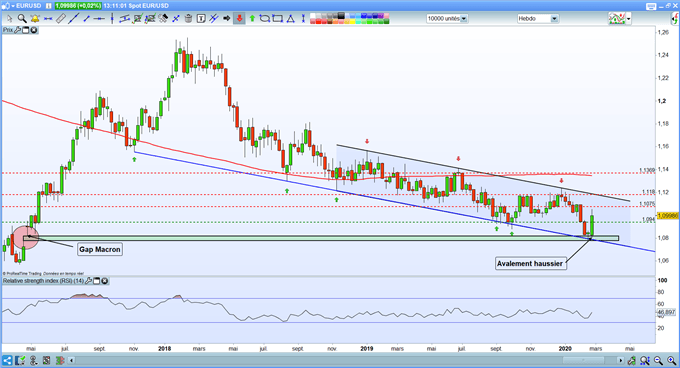The width and height of the screenshot is (680, 368).
Task: Open the eraser drawing tool
Action: point(163,19)
